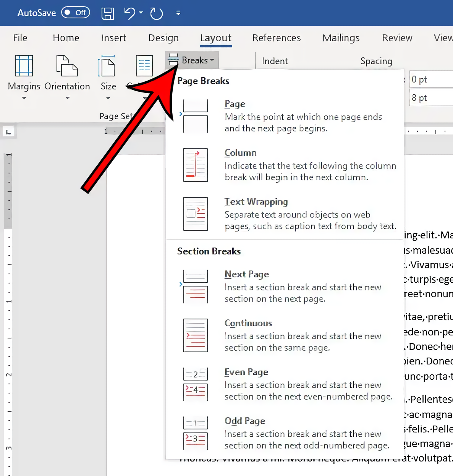Viewport: 453px width, 476px height.
Task: Insert an Odd Page section break
Action: click(245, 421)
